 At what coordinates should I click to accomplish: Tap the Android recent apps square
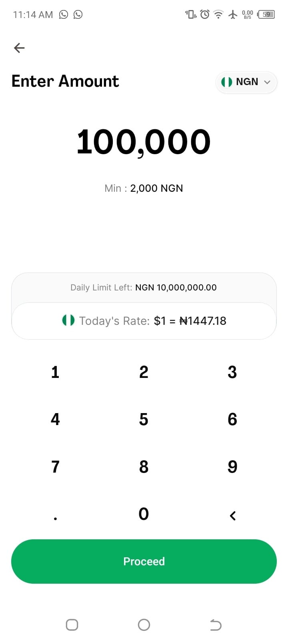(x=72, y=624)
